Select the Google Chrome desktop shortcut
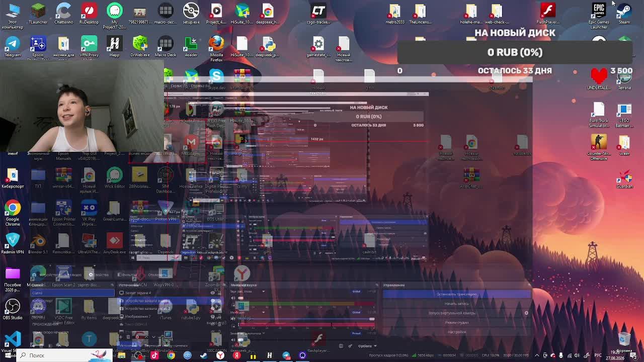This screenshot has height=362, width=644. [13, 213]
